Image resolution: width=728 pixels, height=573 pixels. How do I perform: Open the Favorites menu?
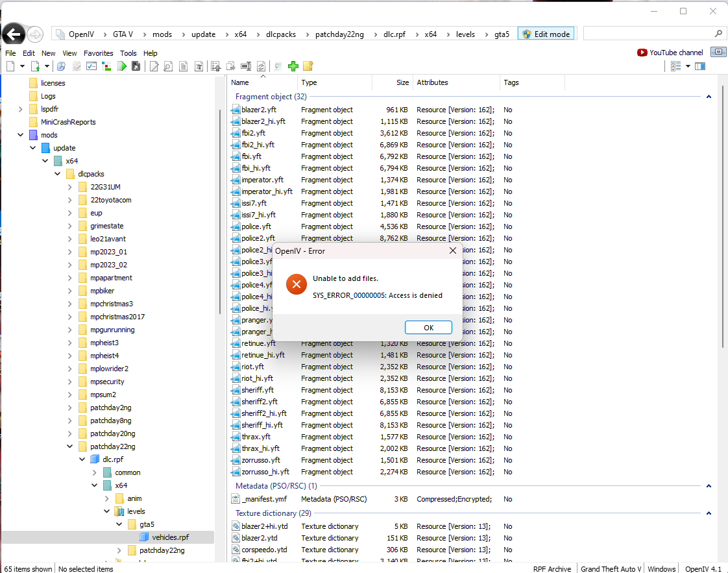[98, 53]
